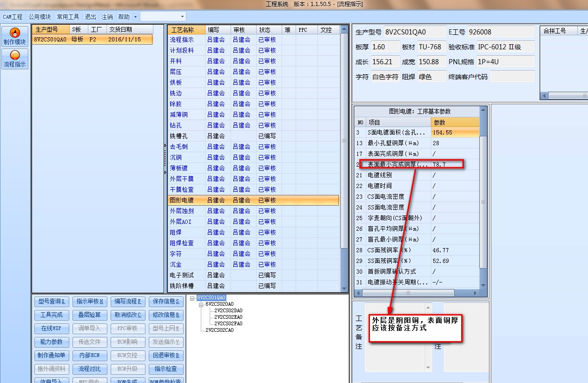Image resolution: width=588 pixels, height=383 pixels.
Task: Click the 保存信息S button
Action: coord(166,302)
